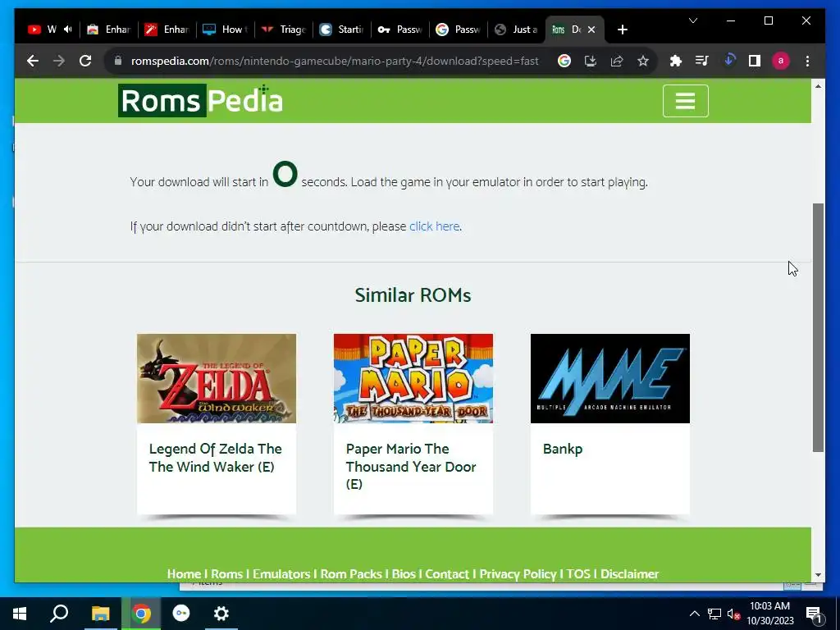Click the browser forward arrow

[59, 61]
